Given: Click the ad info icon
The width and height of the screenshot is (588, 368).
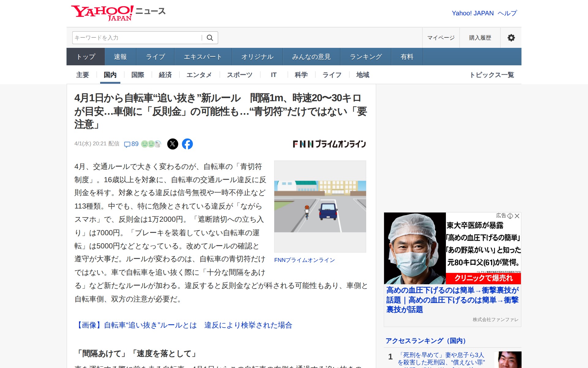Looking at the screenshot, I should pos(510,216).
